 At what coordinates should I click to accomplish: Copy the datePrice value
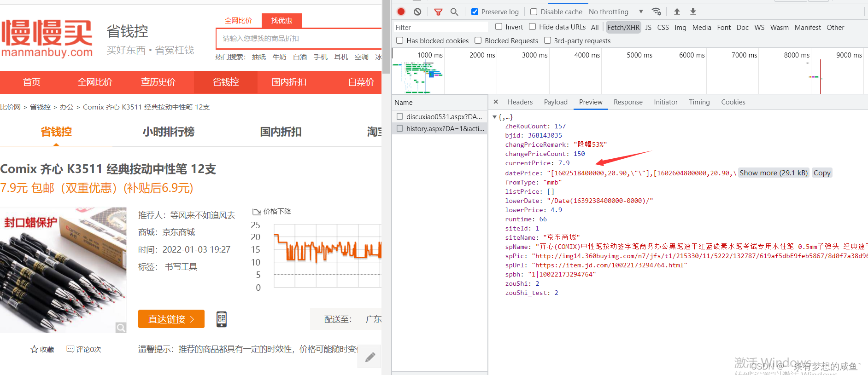pos(822,173)
